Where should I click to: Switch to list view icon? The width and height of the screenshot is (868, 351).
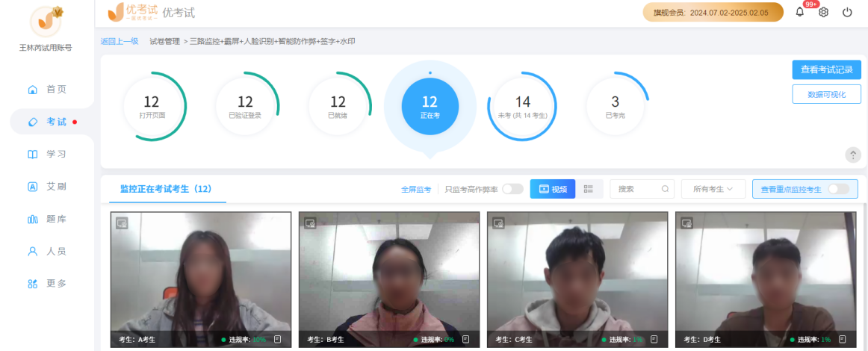click(589, 189)
